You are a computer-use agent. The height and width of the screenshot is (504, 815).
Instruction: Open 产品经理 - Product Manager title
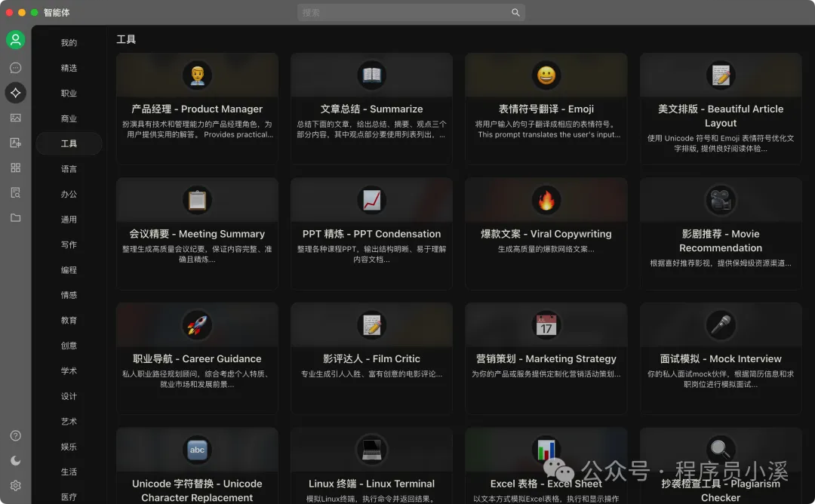pos(197,109)
